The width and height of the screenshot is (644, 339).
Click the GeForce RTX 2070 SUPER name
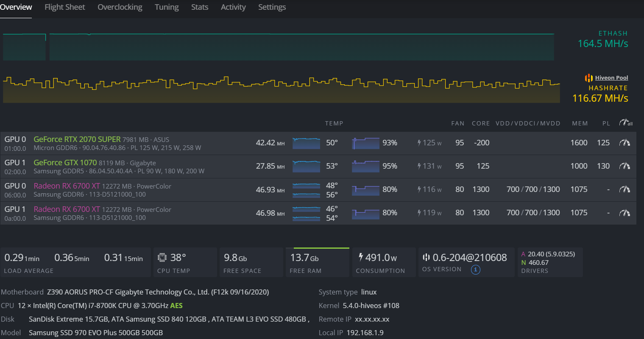[x=77, y=139]
